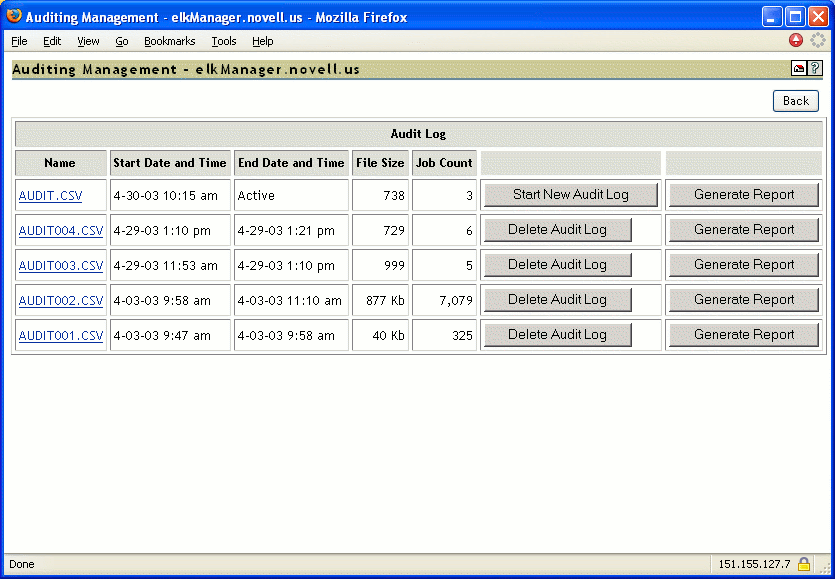The height and width of the screenshot is (579, 835).
Task: Open the AUDIT002.CSV link
Action: (x=61, y=301)
